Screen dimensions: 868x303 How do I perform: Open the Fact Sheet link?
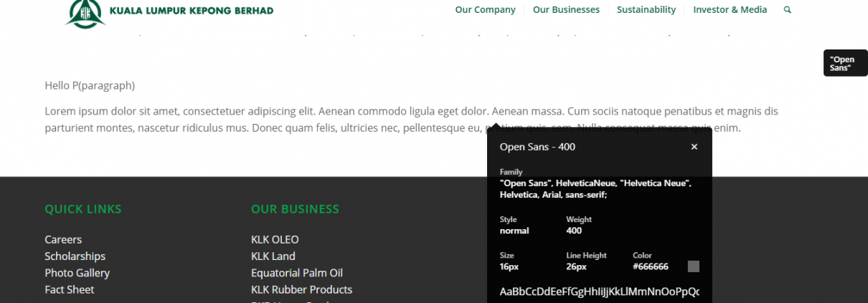point(70,289)
